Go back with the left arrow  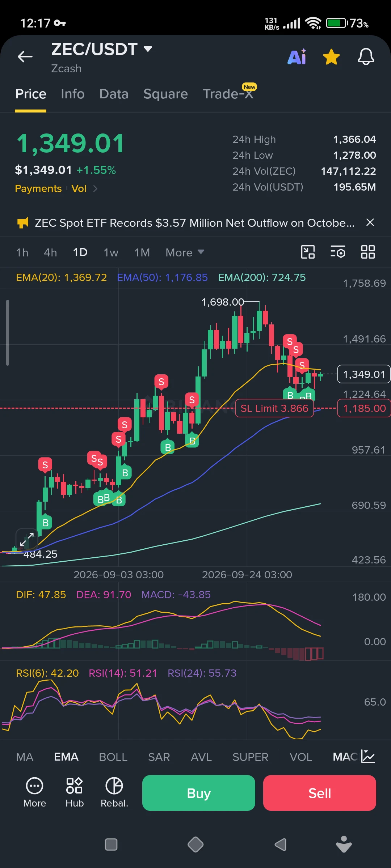click(25, 56)
